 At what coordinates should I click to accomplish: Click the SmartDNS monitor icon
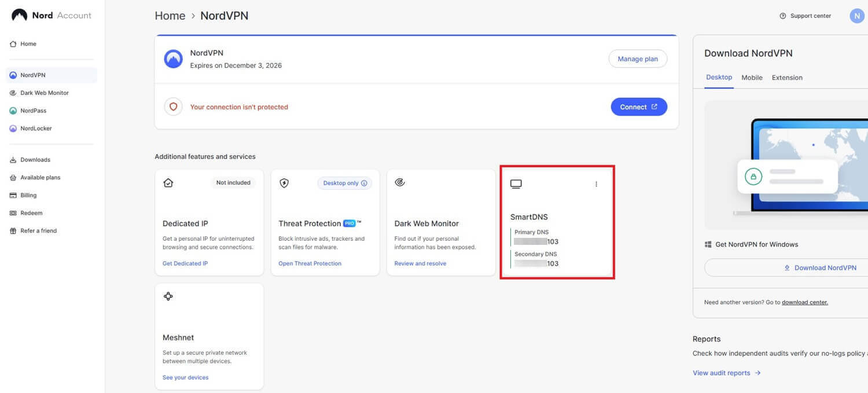click(516, 184)
